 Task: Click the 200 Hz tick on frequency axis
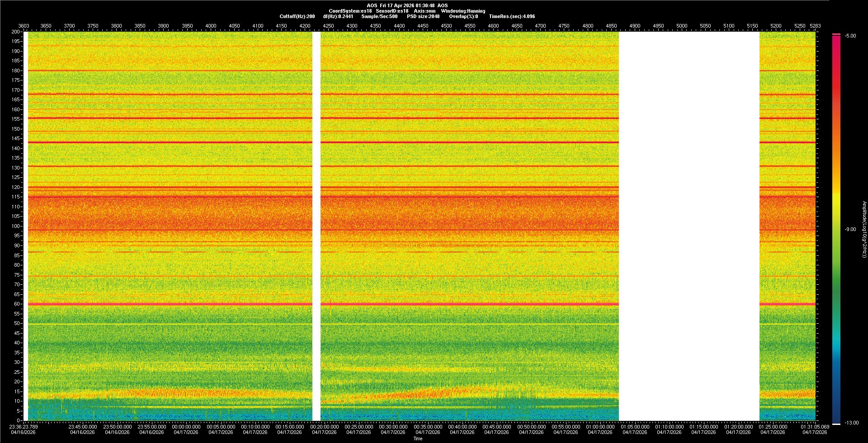click(x=15, y=32)
